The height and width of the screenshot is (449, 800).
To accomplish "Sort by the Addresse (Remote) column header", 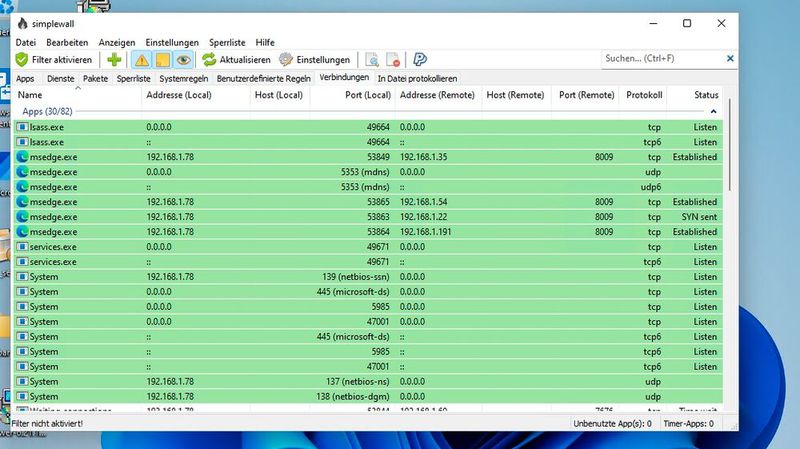I will 437,95.
